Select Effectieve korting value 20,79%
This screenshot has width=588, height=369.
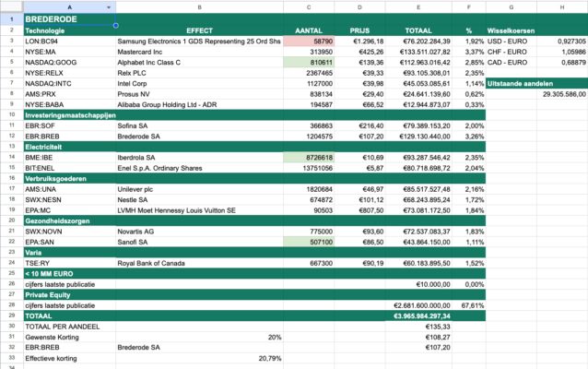[199, 359]
